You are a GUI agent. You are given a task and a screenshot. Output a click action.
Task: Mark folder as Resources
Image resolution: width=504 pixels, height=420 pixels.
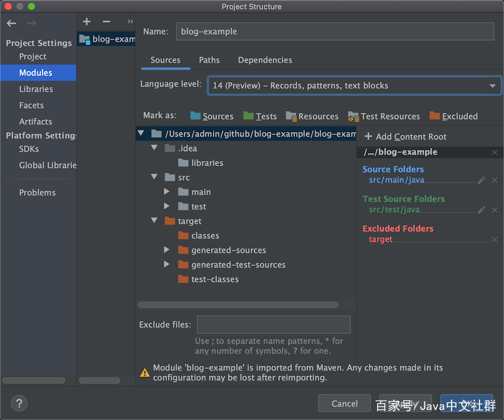pyautogui.click(x=312, y=116)
